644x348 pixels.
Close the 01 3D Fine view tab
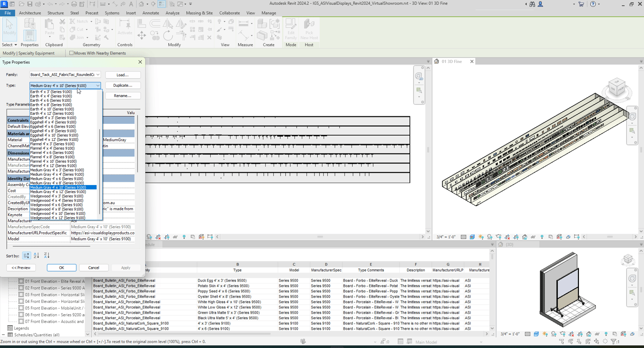pos(471,62)
